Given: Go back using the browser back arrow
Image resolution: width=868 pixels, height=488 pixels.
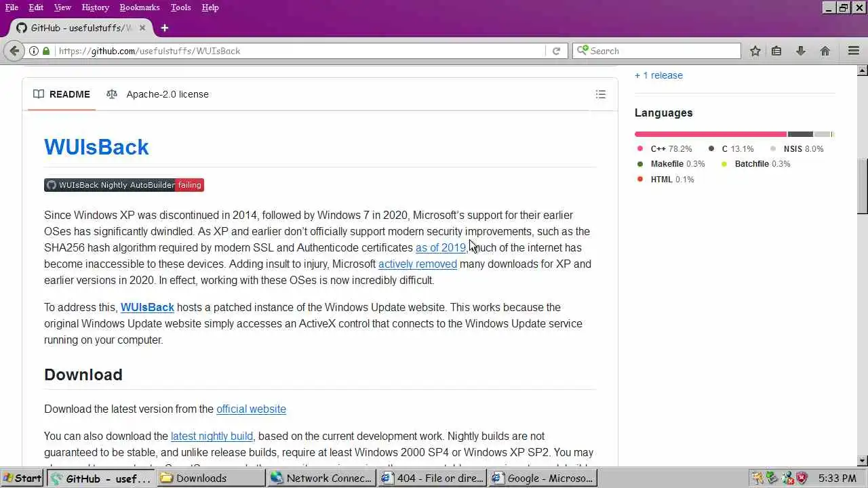Looking at the screenshot, I should point(14,51).
